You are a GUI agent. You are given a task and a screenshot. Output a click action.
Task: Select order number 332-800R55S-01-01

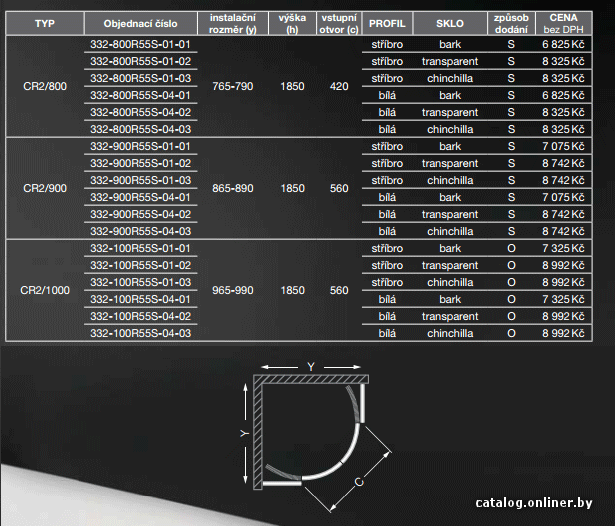coord(140,44)
